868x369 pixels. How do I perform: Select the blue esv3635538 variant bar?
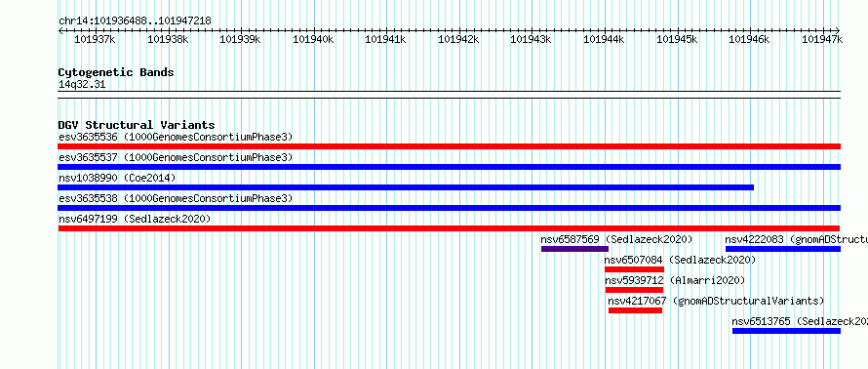(449, 208)
